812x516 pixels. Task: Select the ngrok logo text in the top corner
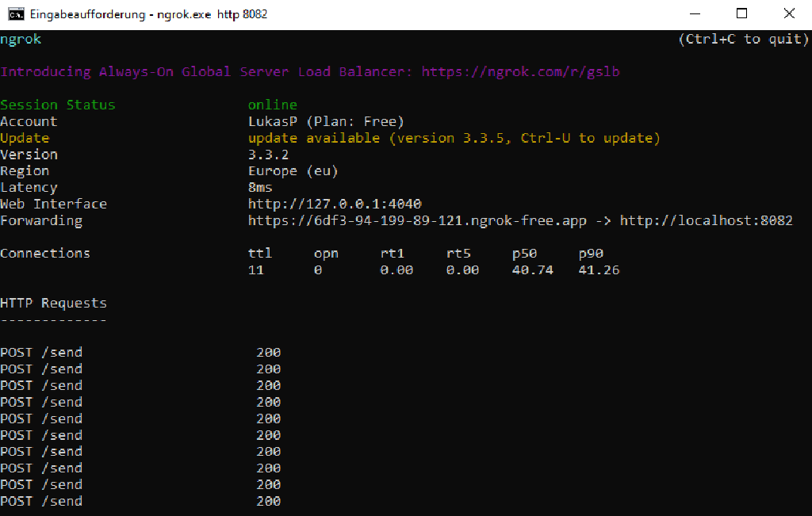pos(19,38)
